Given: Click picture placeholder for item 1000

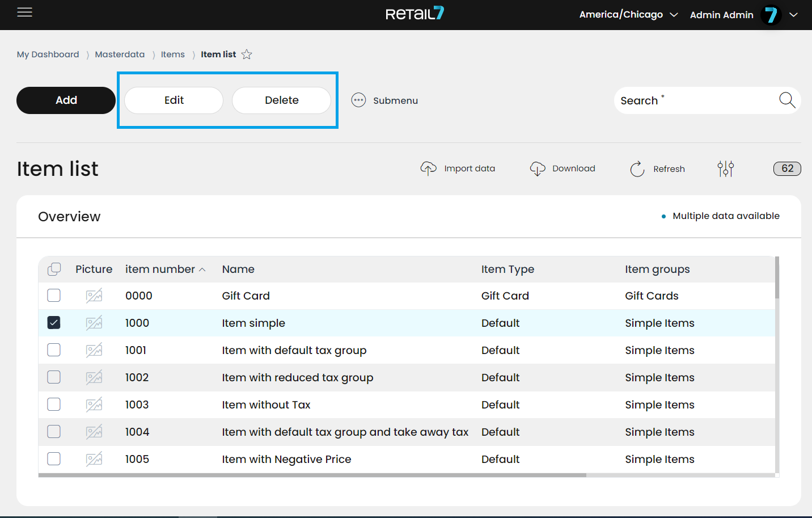Looking at the screenshot, I should 94,323.
